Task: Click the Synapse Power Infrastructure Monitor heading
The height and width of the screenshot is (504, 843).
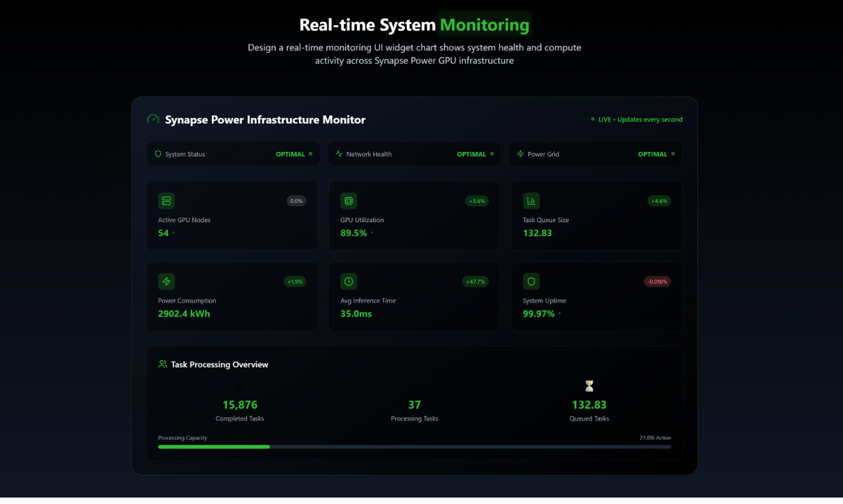Action: pyautogui.click(x=266, y=120)
